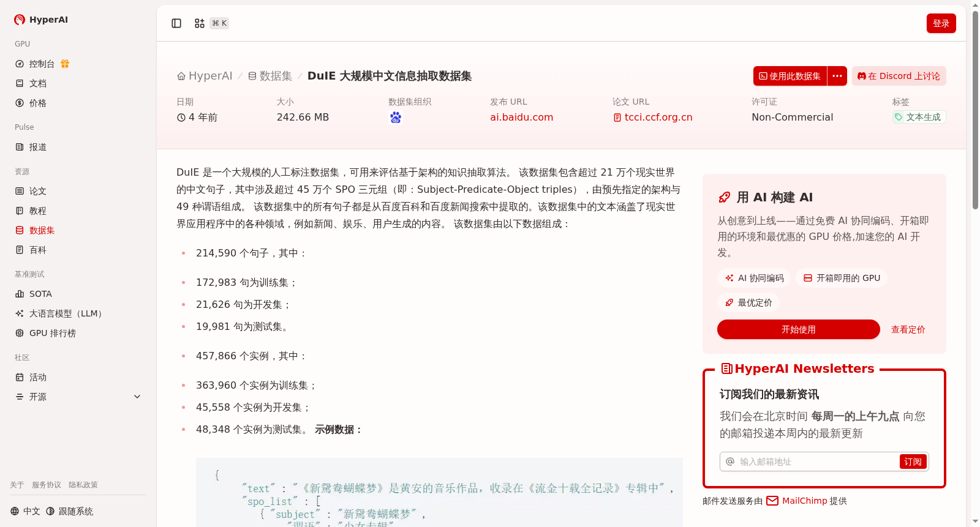Screen dimensions: 980x527
Task: Click the 开箱即用的 GPU chip
Action: pyautogui.click(x=842, y=278)
